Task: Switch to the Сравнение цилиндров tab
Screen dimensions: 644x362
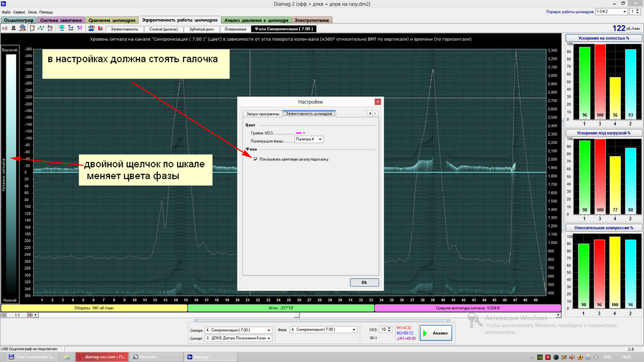Action: click(112, 20)
